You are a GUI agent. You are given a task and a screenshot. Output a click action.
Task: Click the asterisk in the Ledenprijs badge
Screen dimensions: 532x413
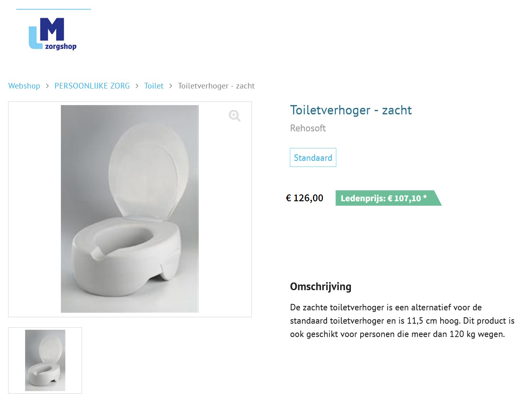coord(425,197)
